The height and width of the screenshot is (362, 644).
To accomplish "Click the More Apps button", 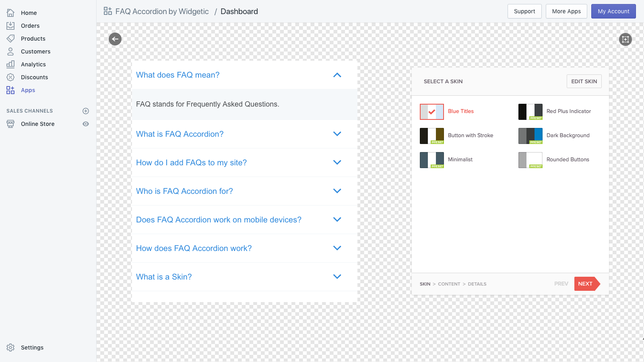I will (x=566, y=11).
